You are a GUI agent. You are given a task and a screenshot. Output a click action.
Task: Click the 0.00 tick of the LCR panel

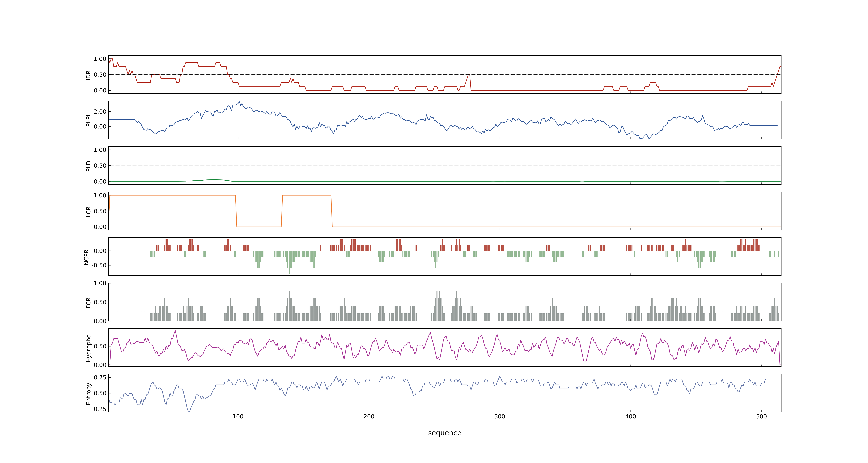[x=100, y=227]
